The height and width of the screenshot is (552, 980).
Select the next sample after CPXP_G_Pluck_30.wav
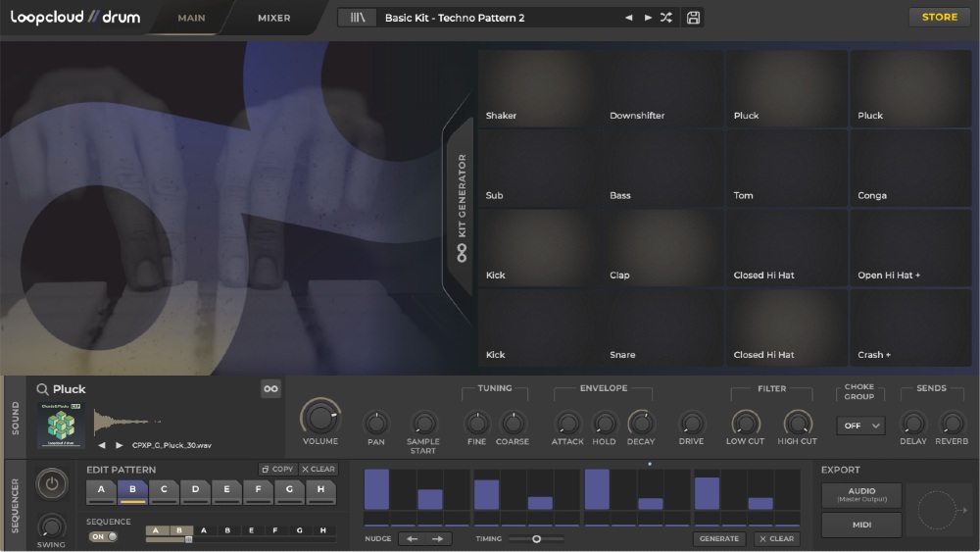point(120,445)
